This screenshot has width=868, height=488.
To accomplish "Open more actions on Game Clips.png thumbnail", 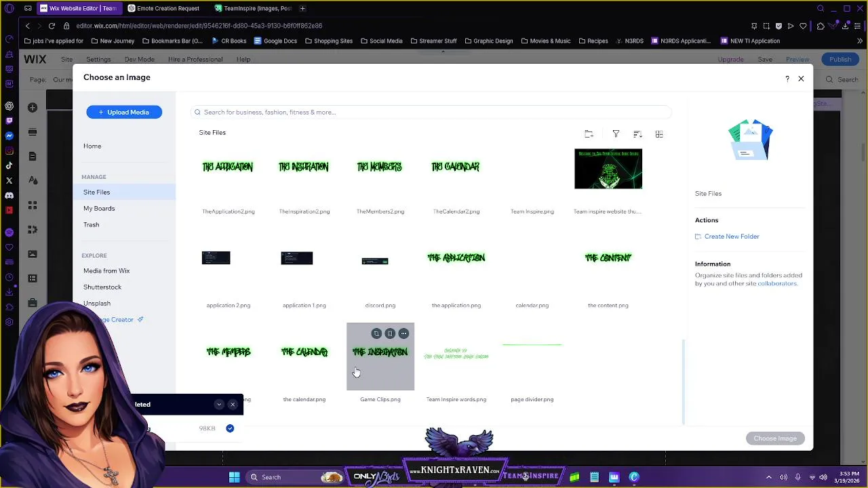I will (403, 333).
